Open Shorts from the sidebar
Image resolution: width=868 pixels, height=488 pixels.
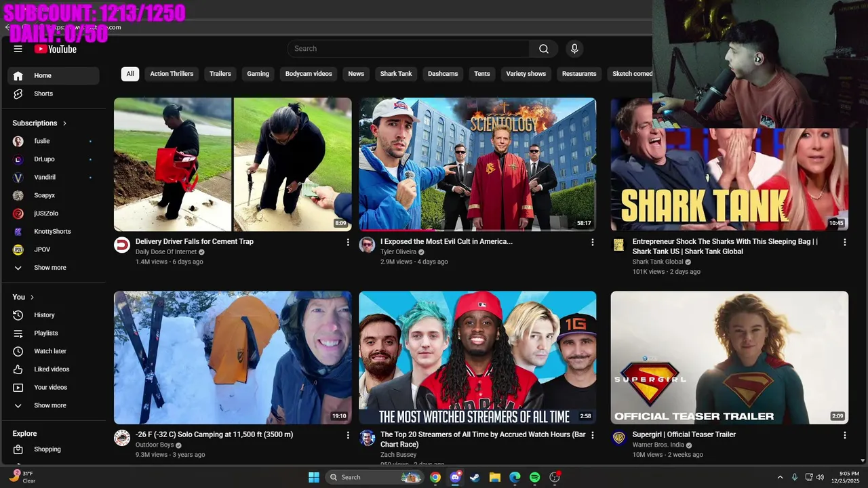click(x=54, y=94)
